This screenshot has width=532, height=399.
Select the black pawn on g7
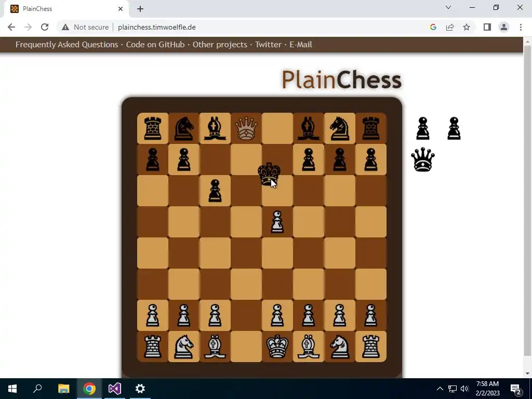[340, 159]
